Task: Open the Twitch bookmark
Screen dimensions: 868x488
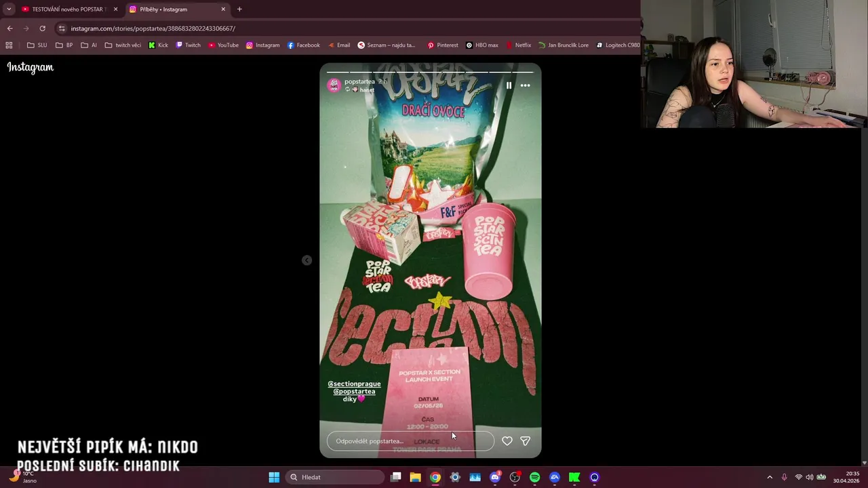Action: pyautogui.click(x=188, y=45)
